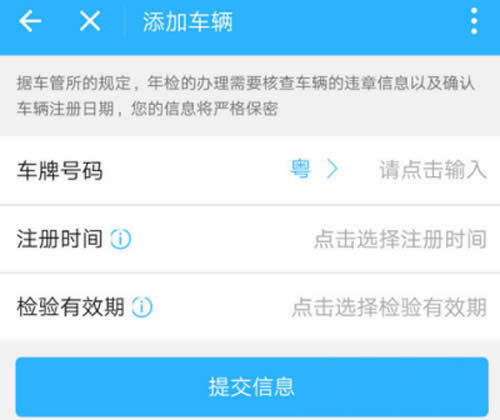Tap empty space in 车牌号码 row

click(197, 170)
